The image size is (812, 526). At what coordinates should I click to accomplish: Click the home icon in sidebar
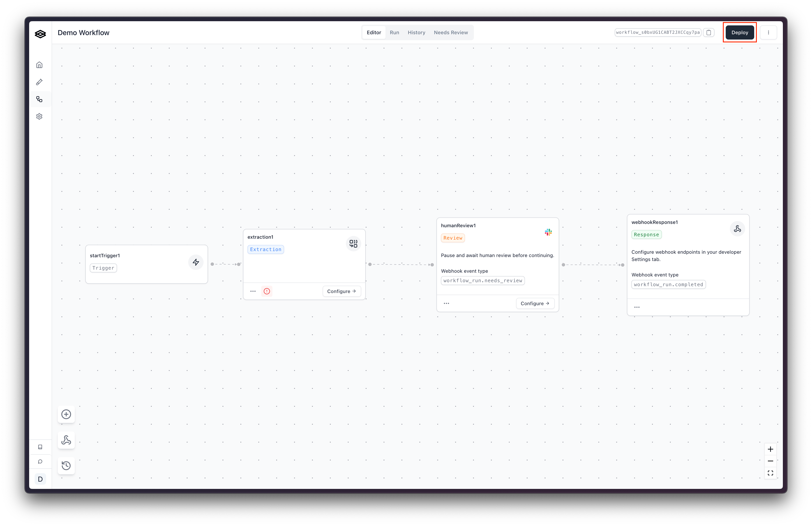tap(39, 65)
